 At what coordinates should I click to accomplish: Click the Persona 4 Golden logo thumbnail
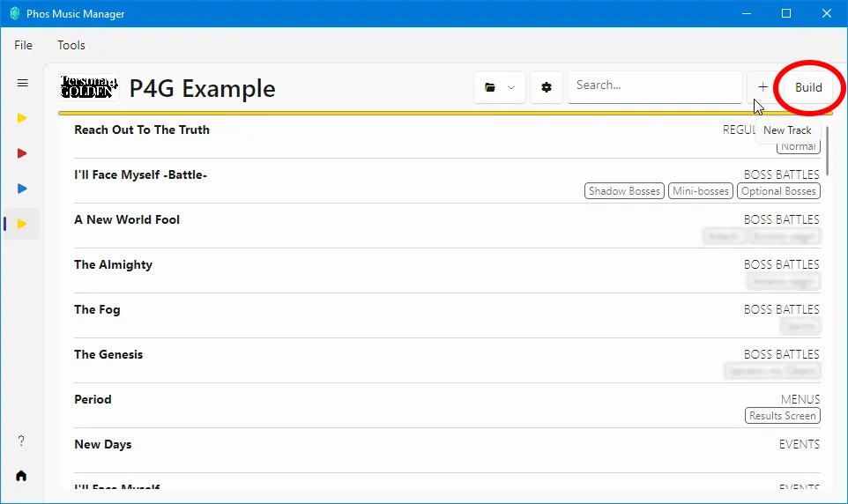point(89,87)
